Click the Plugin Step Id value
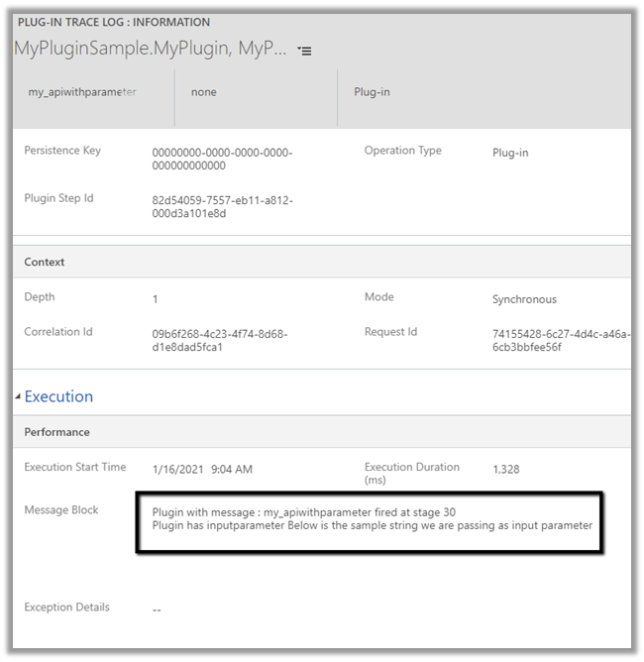This screenshot has height=662, width=644. (x=222, y=206)
